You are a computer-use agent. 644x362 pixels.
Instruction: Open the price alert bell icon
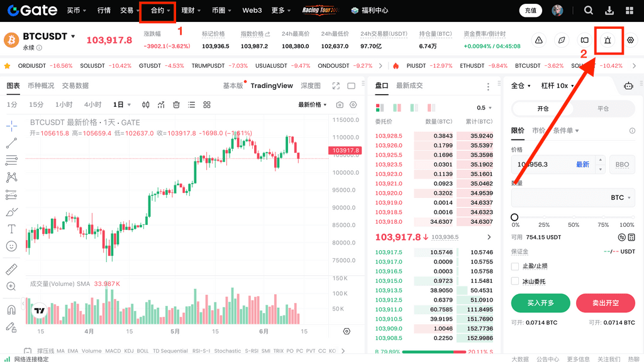click(608, 40)
